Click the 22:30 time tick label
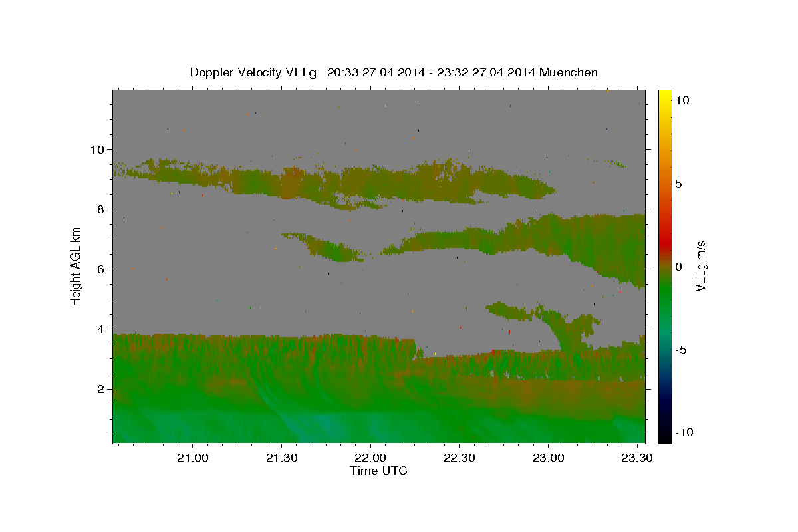This screenshot has width=798, height=532. [x=459, y=458]
